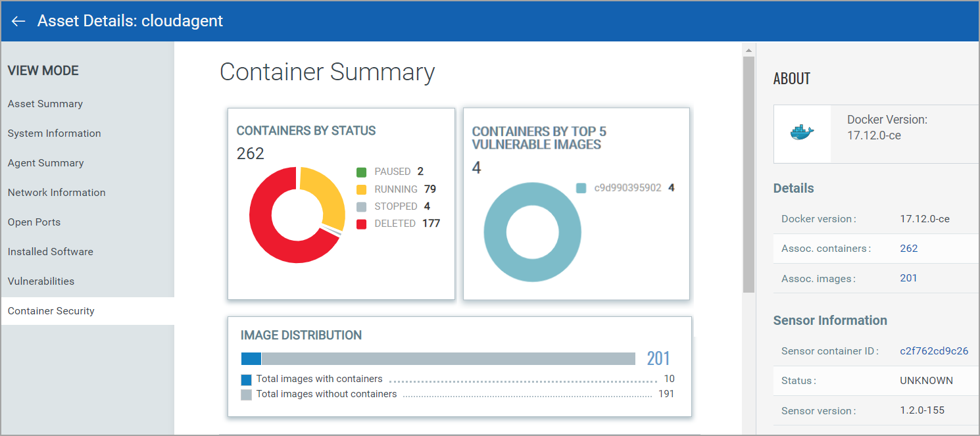Click the gray STOPPED legend swatch
This screenshot has height=436, width=980.
[361, 206]
